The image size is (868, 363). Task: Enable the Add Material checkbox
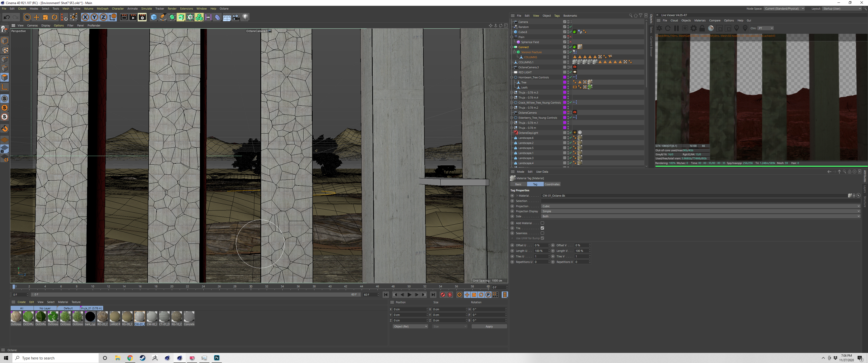point(542,223)
